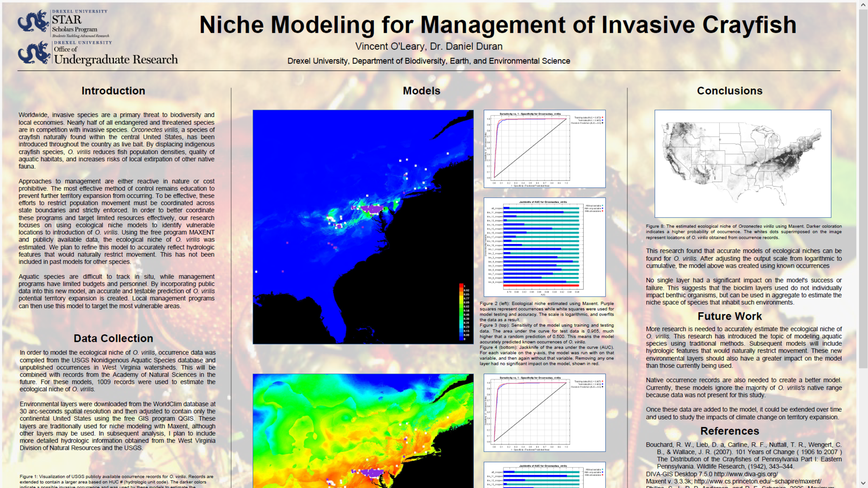Click the Conclusions heading
Screen dimensions: 868x488
point(729,91)
